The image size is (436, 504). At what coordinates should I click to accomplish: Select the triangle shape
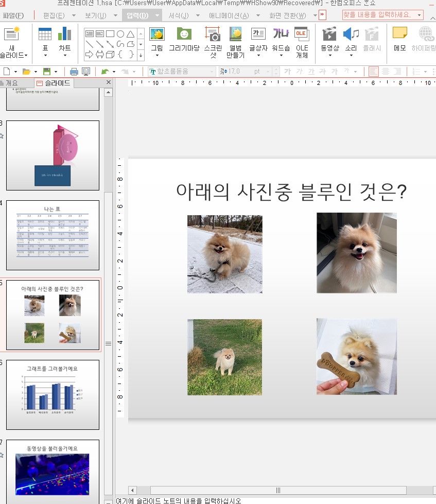pos(130,34)
